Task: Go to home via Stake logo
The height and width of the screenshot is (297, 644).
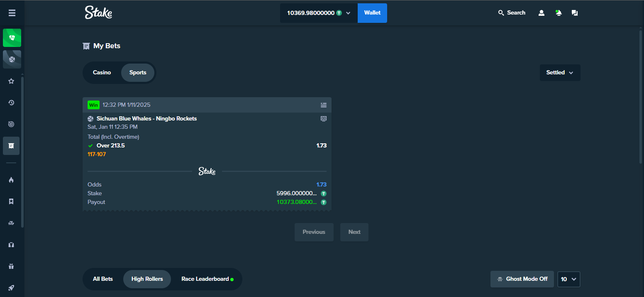Action: (x=98, y=12)
